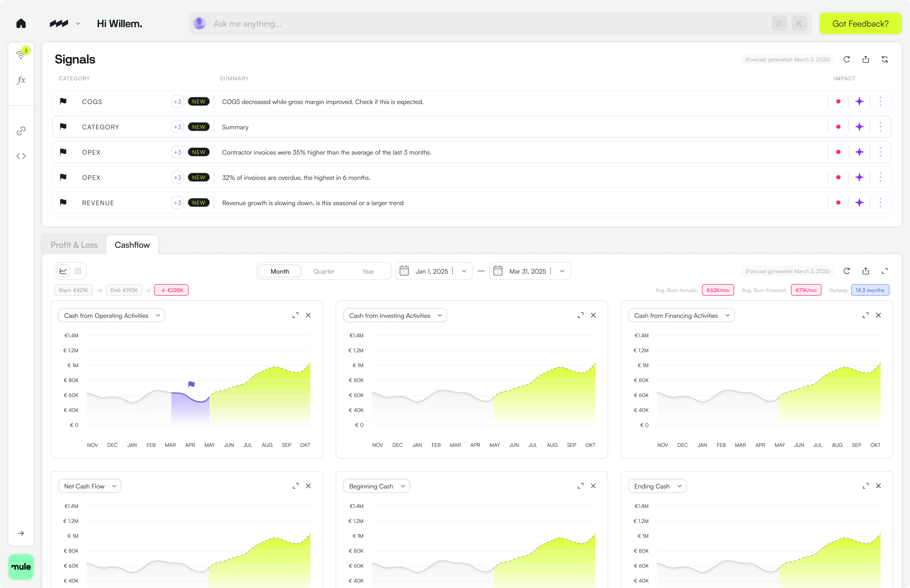Click the mule logo badge
The width and height of the screenshot is (910, 588).
click(21, 567)
